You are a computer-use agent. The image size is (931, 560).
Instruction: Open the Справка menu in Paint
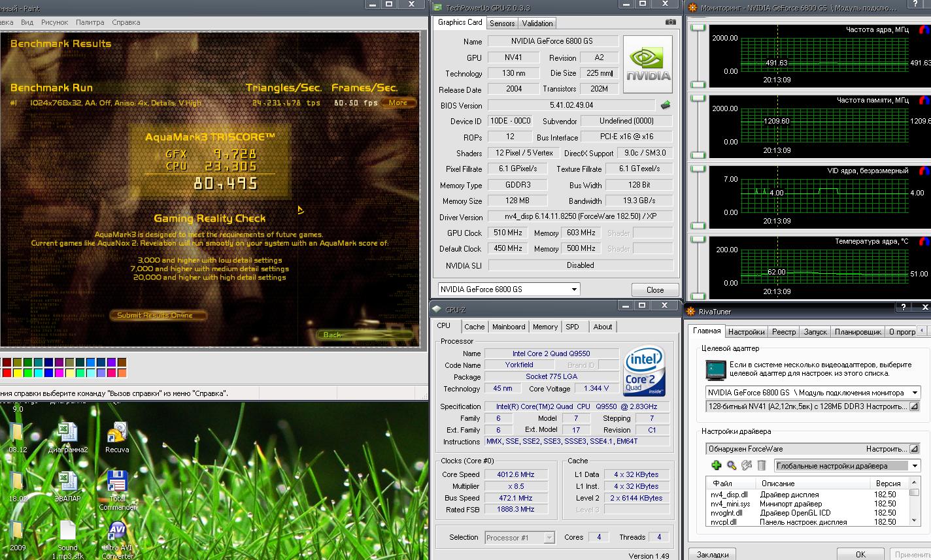(x=126, y=22)
